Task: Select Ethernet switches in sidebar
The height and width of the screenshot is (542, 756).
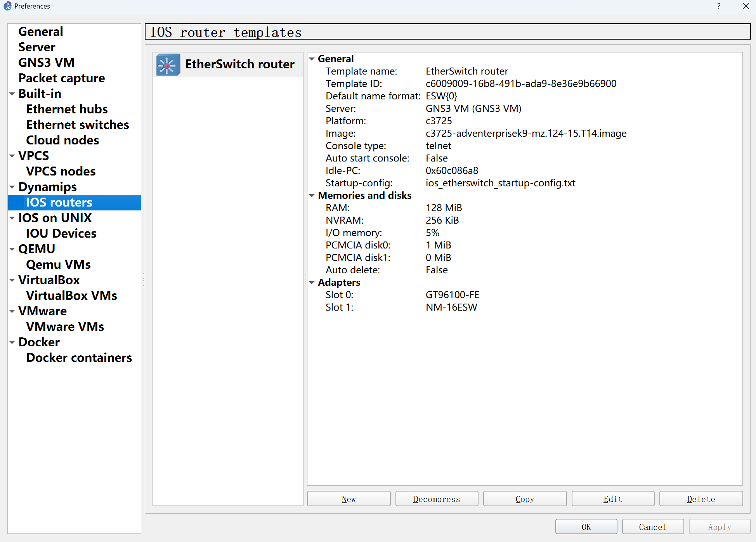Action: click(x=77, y=125)
